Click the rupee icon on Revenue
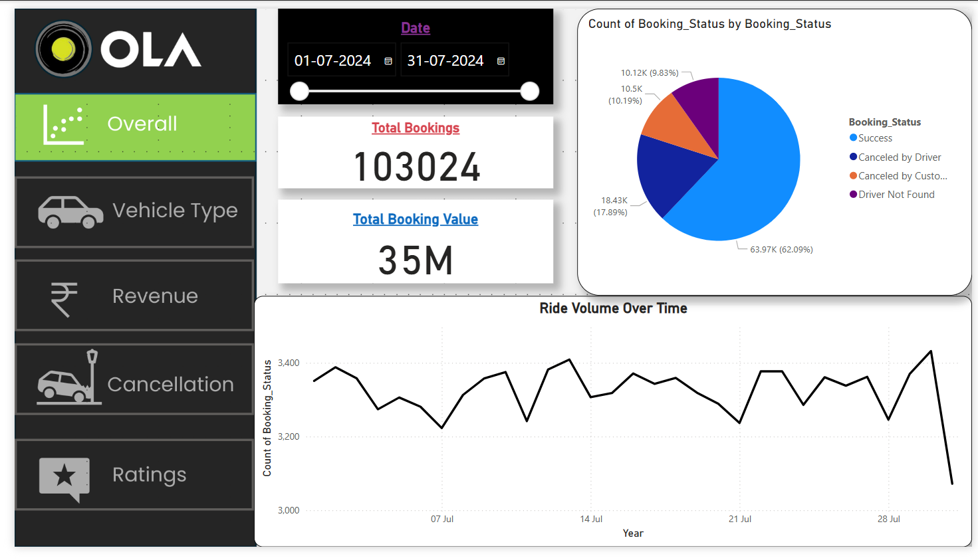This screenshot has width=978, height=560. coord(64,299)
